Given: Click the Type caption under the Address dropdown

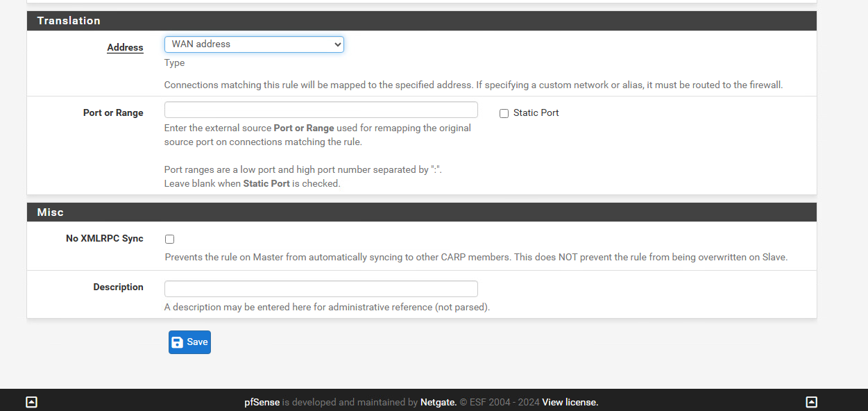Looking at the screenshot, I should (175, 63).
